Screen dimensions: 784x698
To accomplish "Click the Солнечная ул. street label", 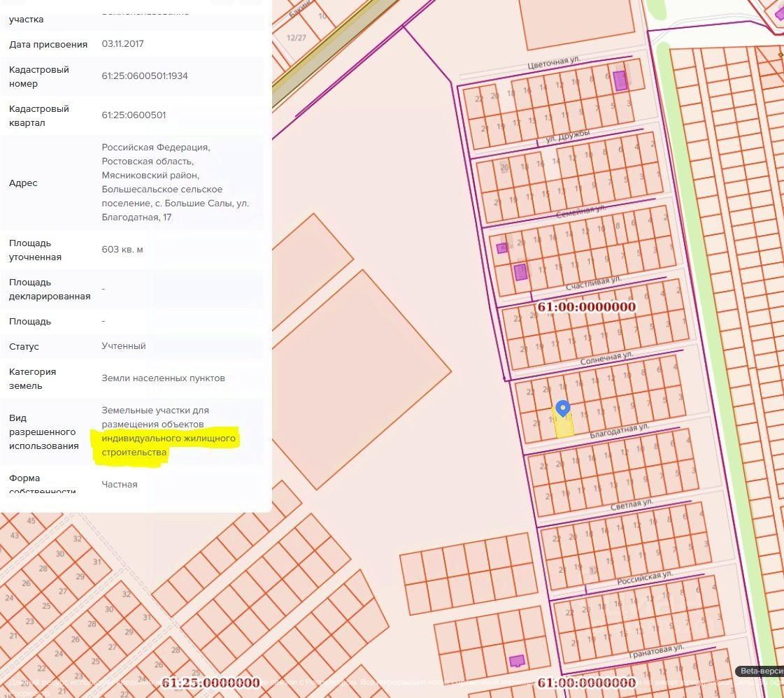I will pos(606,358).
